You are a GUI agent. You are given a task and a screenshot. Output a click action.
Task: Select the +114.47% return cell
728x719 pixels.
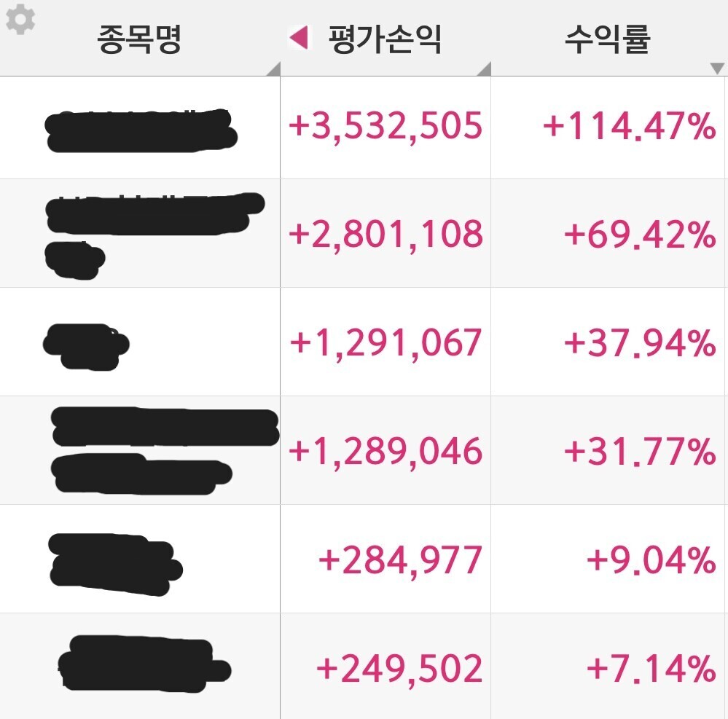click(x=608, y=127)
